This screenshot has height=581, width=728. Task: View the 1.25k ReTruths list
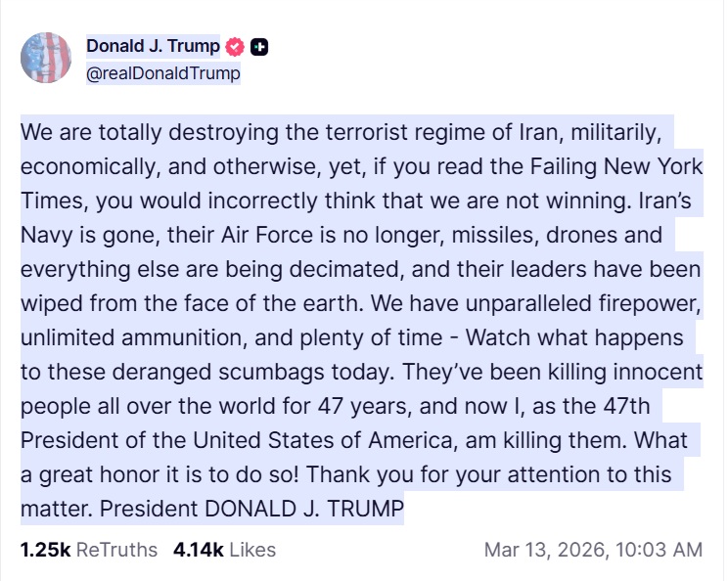click(88, 550)
